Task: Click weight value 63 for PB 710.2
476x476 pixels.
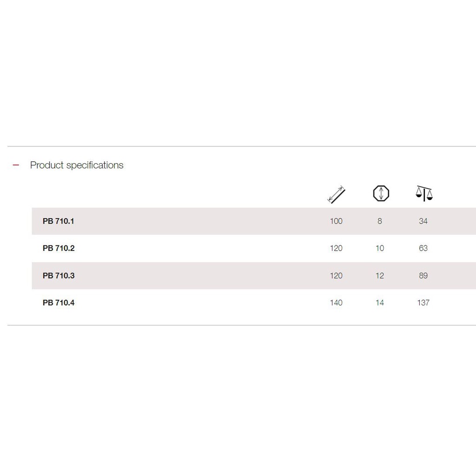Action: click(423, 248)
